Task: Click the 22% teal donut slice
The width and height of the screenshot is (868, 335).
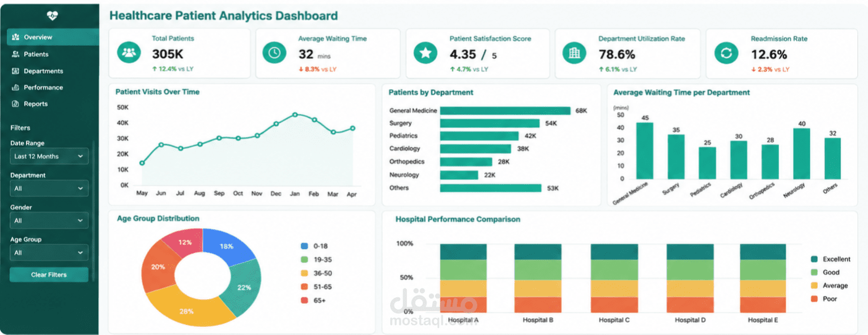Action: click(244, 288)
